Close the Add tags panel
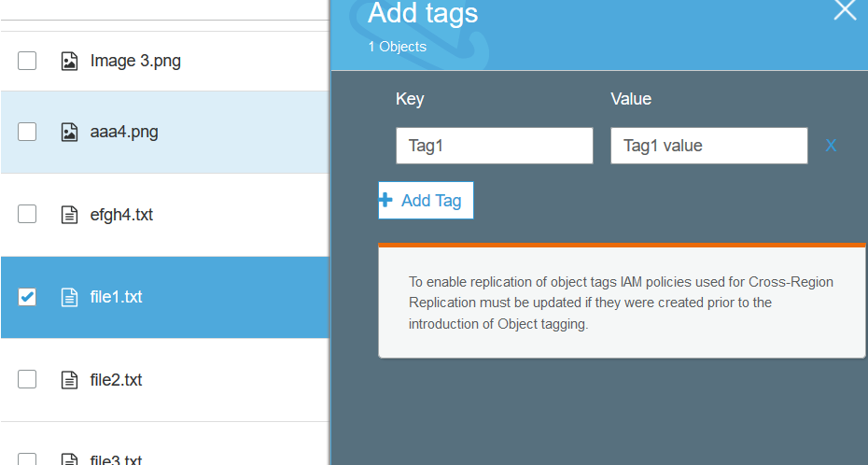Screen dimensions: 868x465 tap(845, 10)
